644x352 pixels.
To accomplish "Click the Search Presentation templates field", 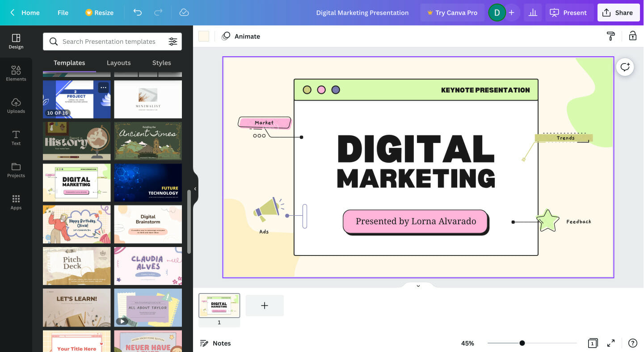I will (109, 41).
